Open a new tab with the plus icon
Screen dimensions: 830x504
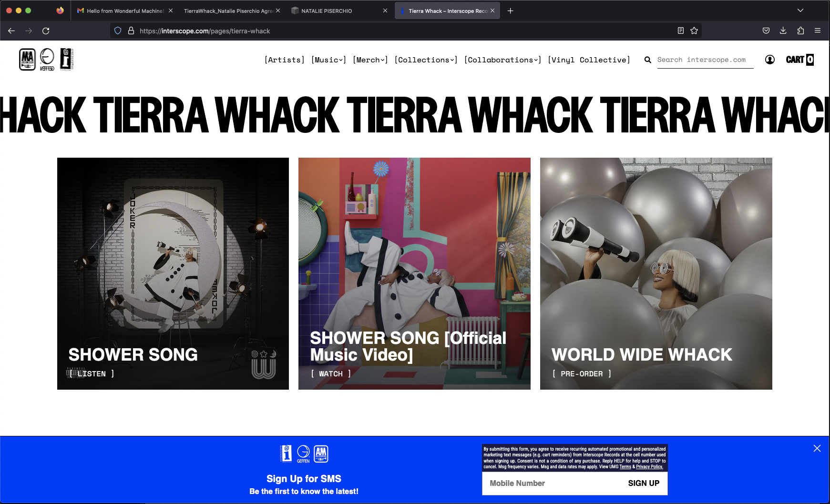point(510,10)
